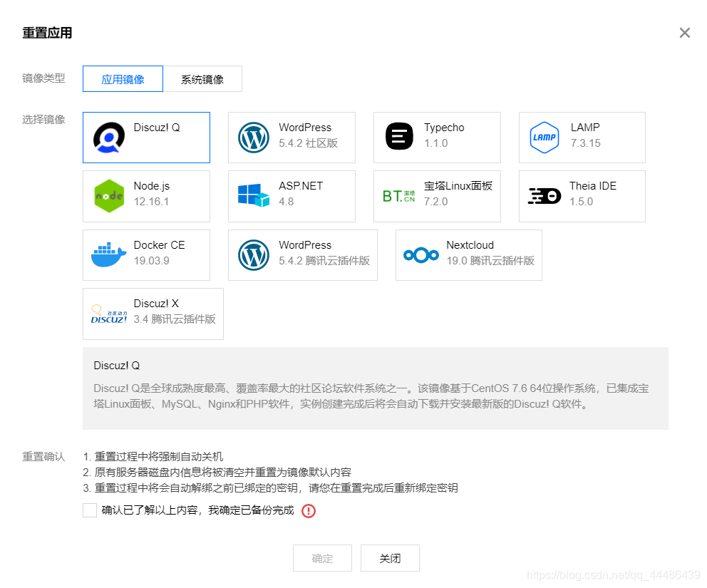Pick the WordPress 腾讯云插件版 logo icon
Image resolution: width=707 pixels, height=588 pixels.
click(254, 255)
